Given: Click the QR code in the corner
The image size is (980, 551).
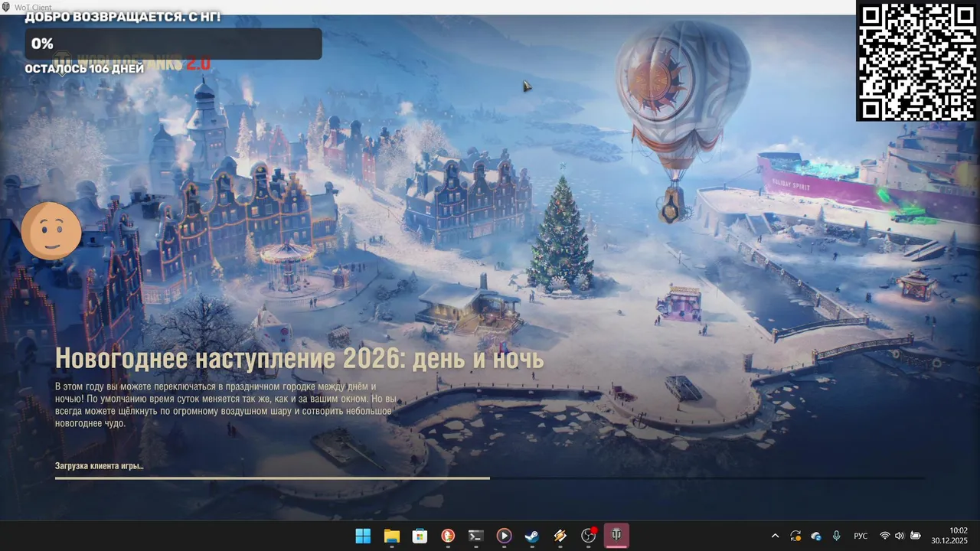Looking at the screenshot, I should [x=918, y=60].
